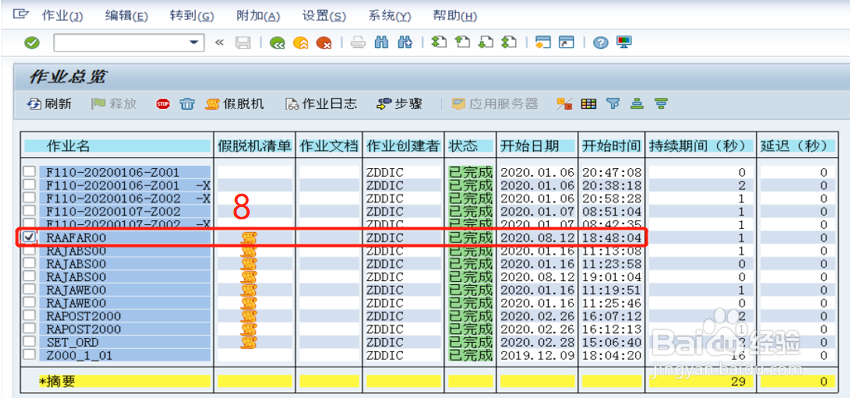Click the customize local layout monitor icon
This screenshot has width=850, height=399.
[x=623, y=43]
